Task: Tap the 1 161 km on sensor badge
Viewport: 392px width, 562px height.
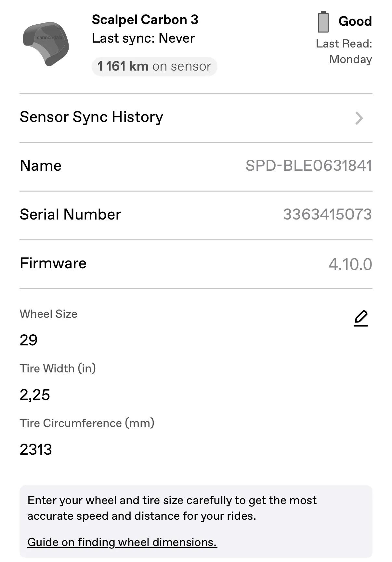Action: (x=154, y=66)
